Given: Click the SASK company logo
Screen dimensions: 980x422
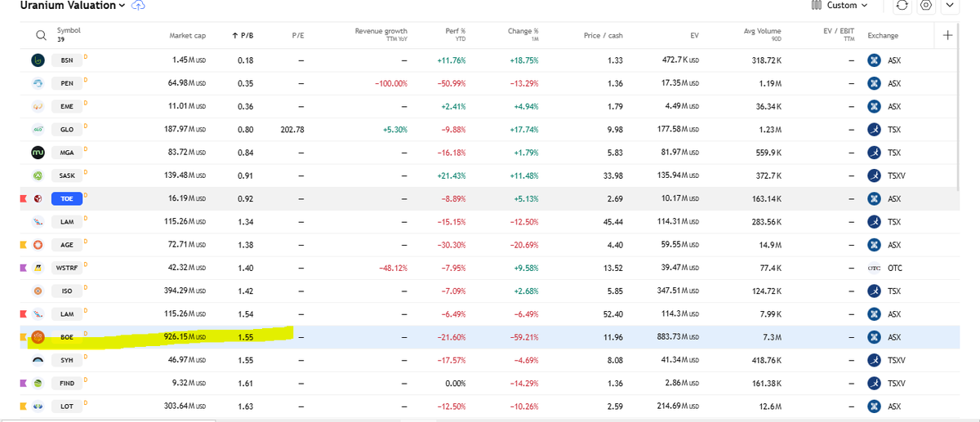Looking at the screenshot, I should (38, 175).
